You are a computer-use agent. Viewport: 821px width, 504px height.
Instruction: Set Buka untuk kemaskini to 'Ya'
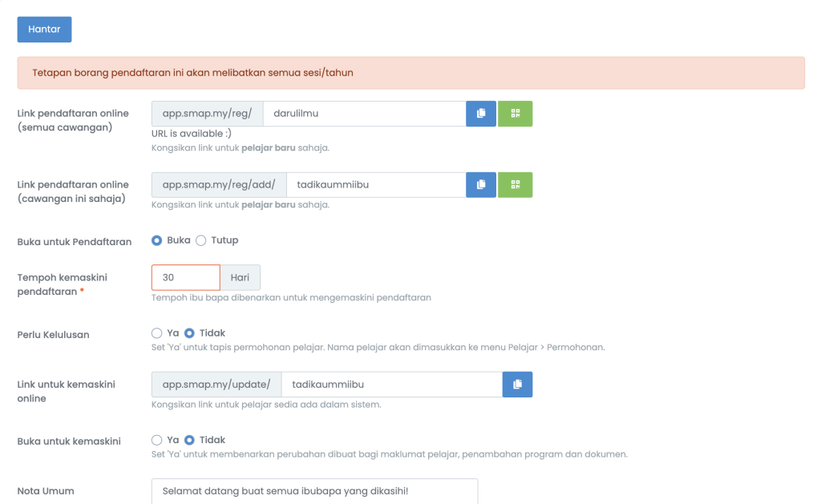tap(157, 440)
